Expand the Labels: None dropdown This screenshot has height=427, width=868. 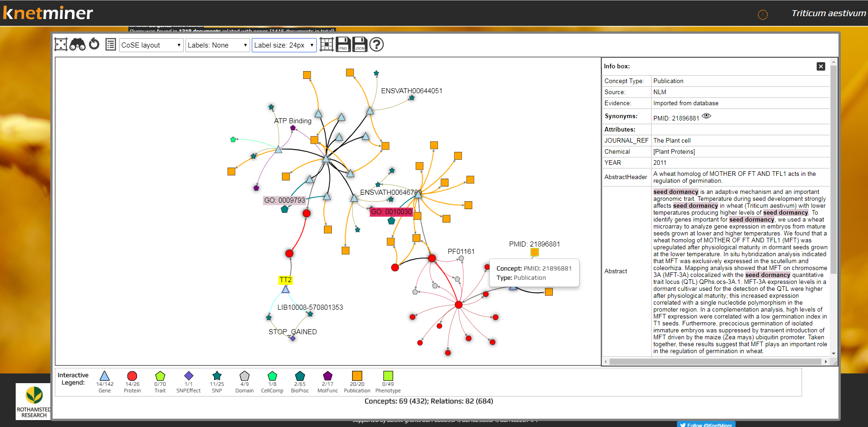pyautogui.click(x=217, y=45)
